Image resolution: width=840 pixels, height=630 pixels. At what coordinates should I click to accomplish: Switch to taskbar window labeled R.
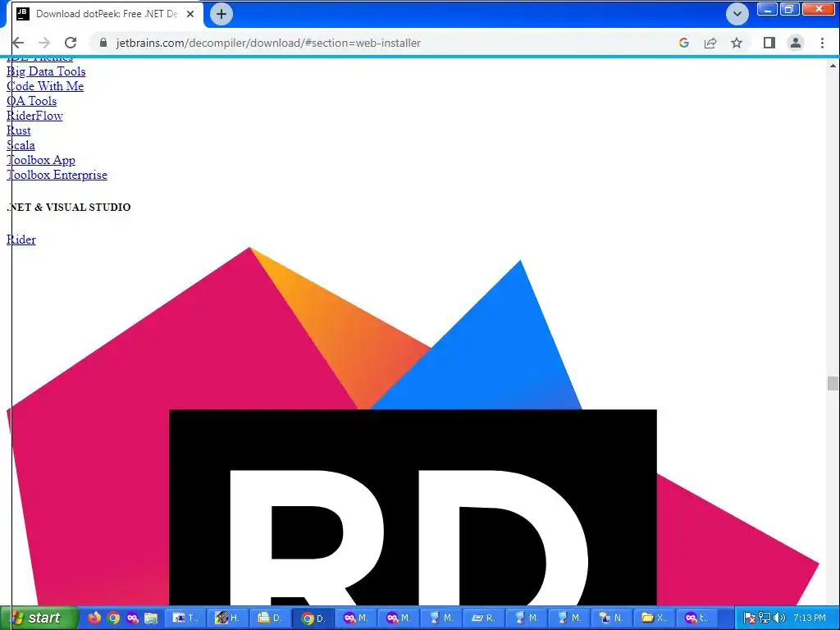pyautogui.click(x=484, y=619)
